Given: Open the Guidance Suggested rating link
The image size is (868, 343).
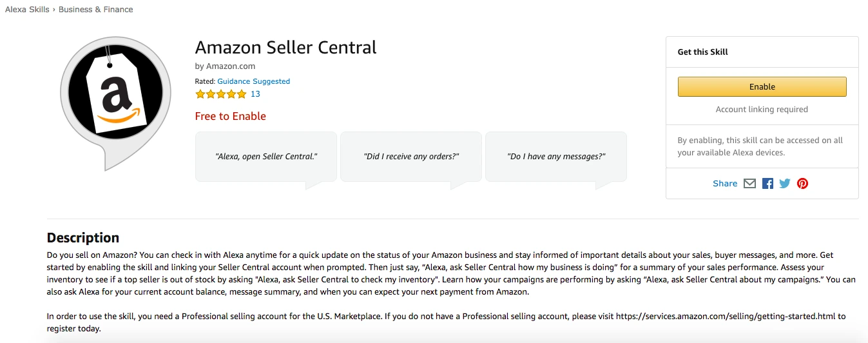Looking at the screenshot, I should click(253, 81).
